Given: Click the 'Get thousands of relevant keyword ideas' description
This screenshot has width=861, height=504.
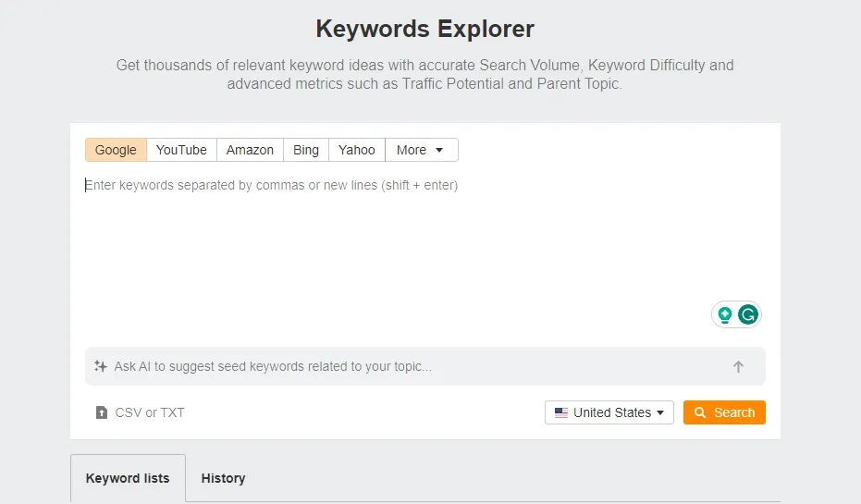Looking at the screenshot, I should point(425,74).
